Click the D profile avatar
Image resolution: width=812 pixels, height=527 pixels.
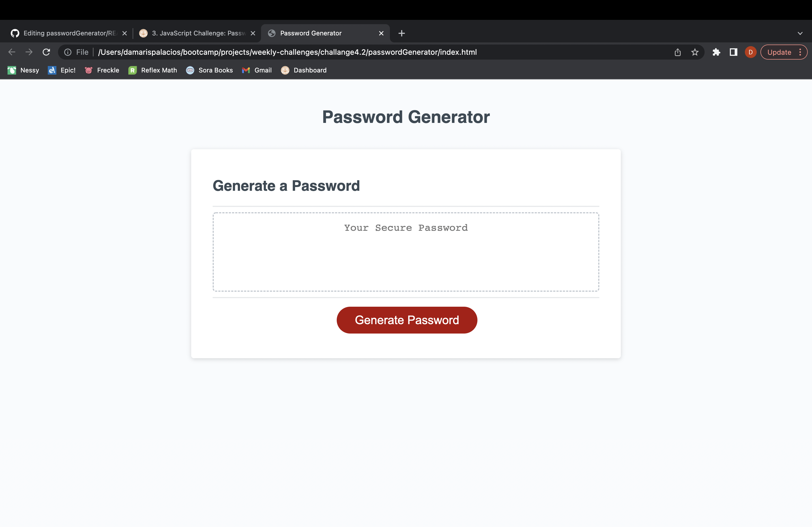pyautogui.click(x=751, y=52)
